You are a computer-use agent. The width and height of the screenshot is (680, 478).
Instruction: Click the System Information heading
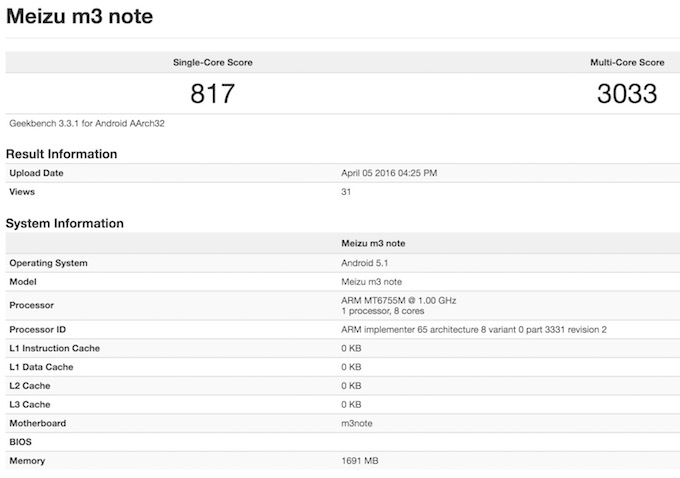point(65,223)
